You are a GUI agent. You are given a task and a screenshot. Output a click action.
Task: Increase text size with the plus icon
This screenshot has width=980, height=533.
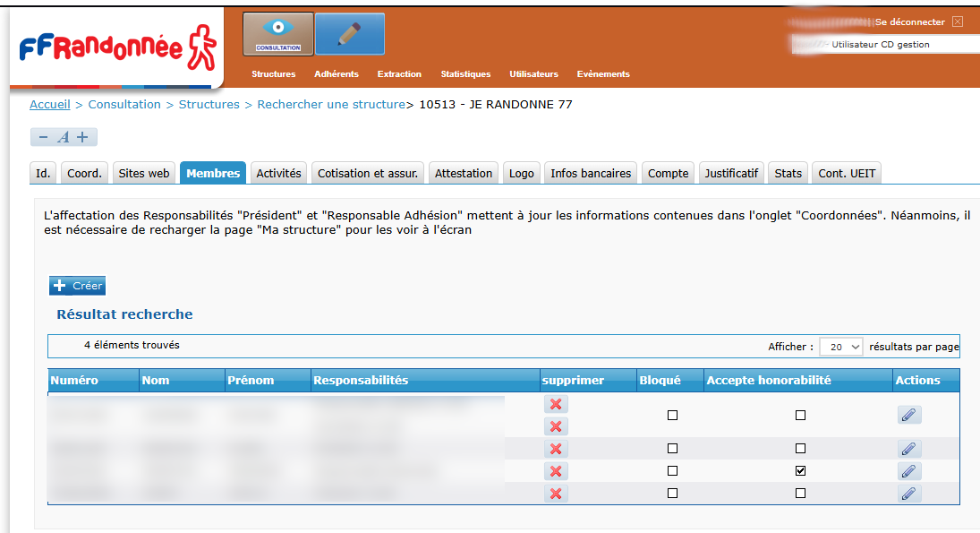tap(82, 137)
